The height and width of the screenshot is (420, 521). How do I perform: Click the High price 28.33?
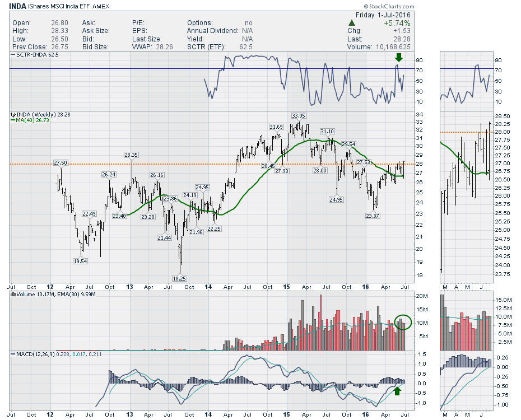[x=59, y=31]
